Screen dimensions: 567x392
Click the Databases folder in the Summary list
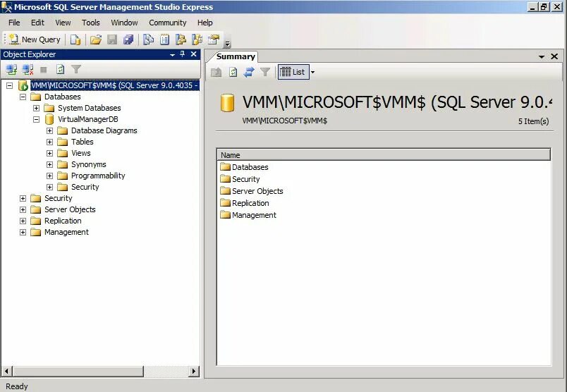[x=250, y=167]
